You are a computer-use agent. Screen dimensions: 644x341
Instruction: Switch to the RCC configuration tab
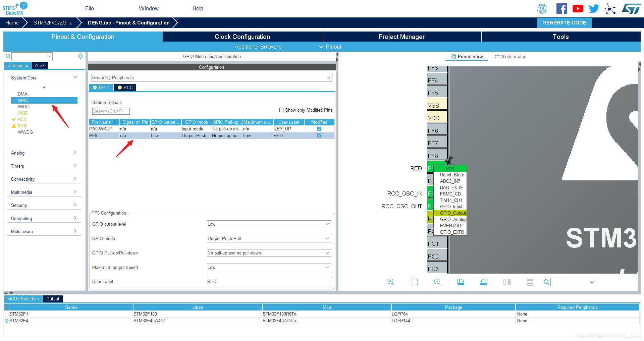(125, 88)
